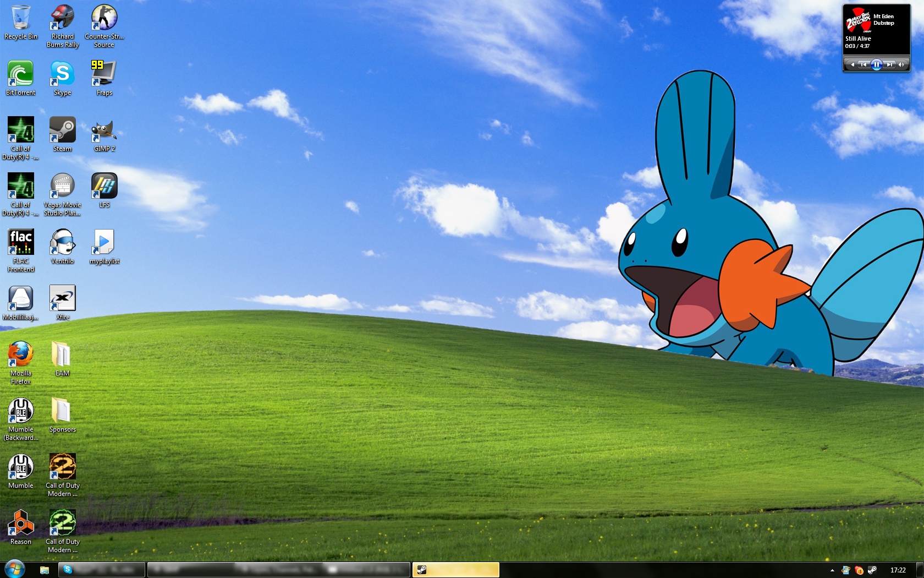This screenshot has height=578, width=924.
Task: Click the 2 Much Bass Records album art
Action: click(858, 20)
